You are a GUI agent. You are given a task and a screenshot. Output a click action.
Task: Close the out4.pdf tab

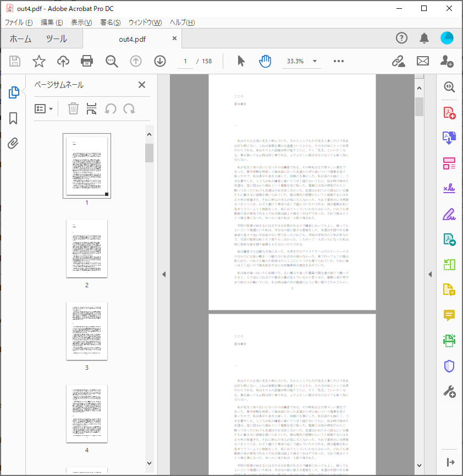tap(174, 39)
